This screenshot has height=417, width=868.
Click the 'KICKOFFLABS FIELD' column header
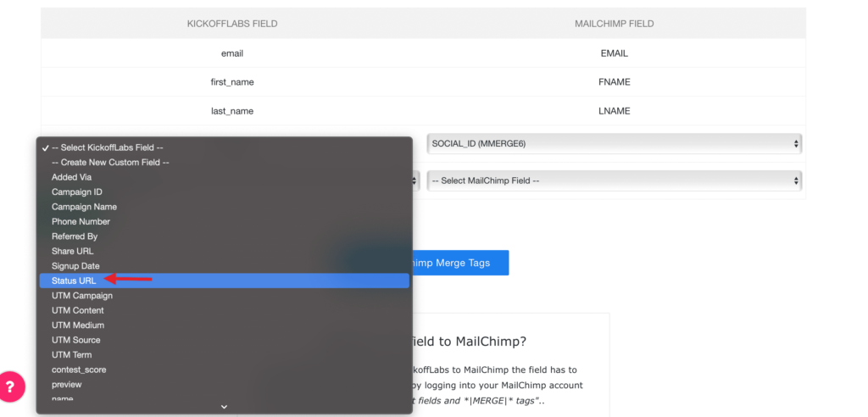[x=232, y=24]
